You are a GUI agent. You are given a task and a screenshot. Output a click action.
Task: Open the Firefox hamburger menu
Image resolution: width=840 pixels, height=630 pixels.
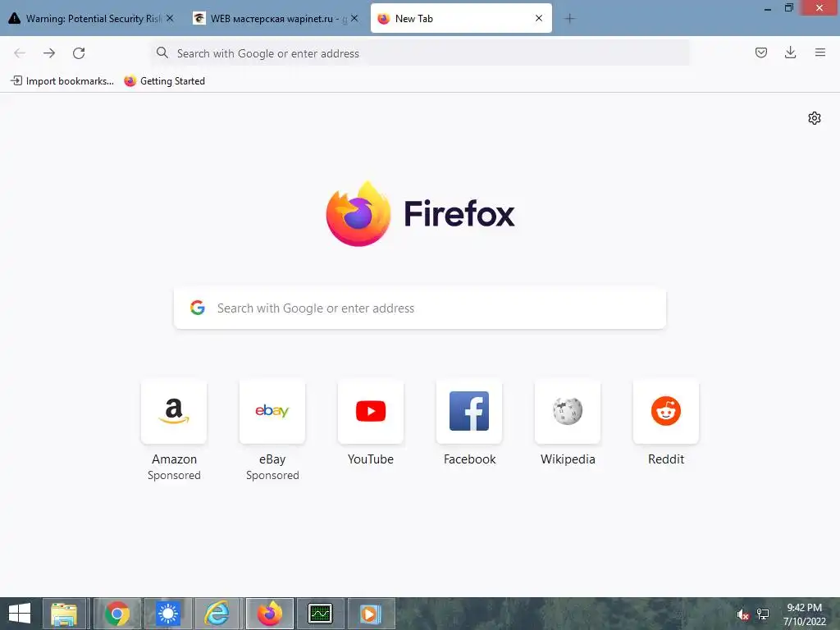click(x=819, y=52)
